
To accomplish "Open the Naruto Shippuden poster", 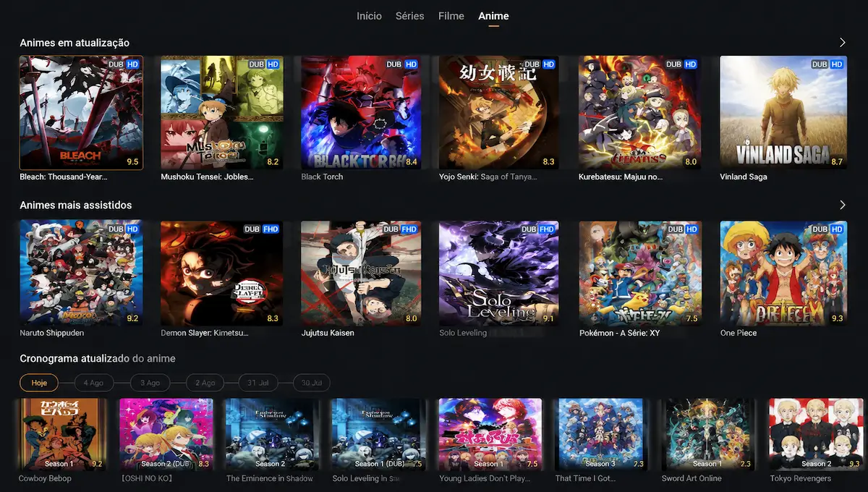I will click(81, 273).
